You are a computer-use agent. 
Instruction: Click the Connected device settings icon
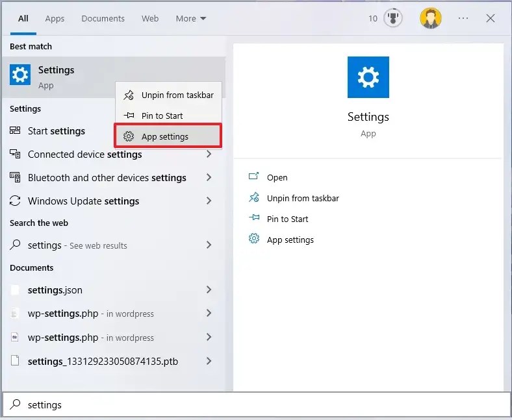pyautogui.click(x=15, y=154)
